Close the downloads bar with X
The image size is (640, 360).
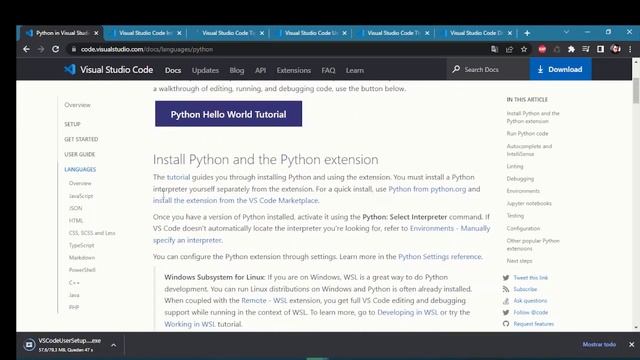pyautogui.click(x=631, y=344)
